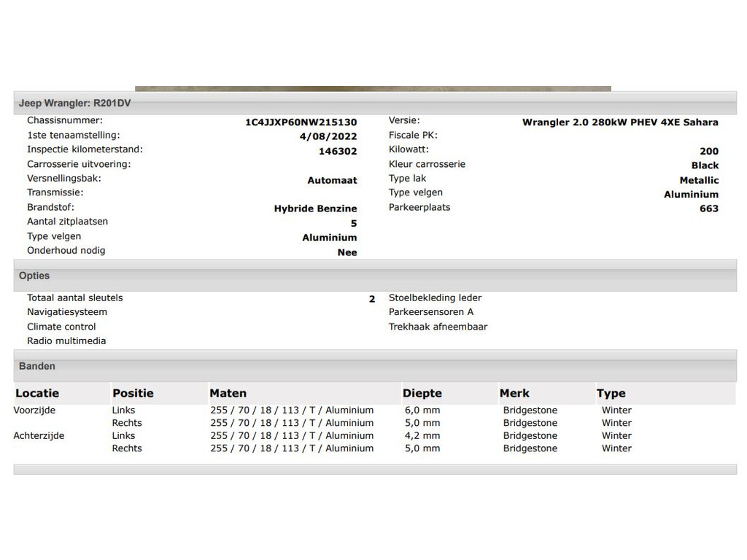Select version text Wrangler 2.0 280kW PHEV 4XE Sahara

pyautogui.click(x=620, y=122)
